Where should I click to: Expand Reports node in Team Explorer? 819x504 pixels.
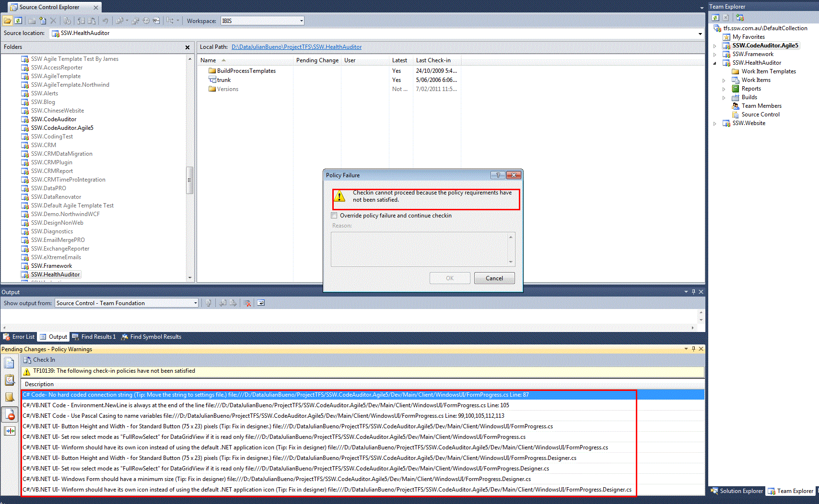pos(724,89)
